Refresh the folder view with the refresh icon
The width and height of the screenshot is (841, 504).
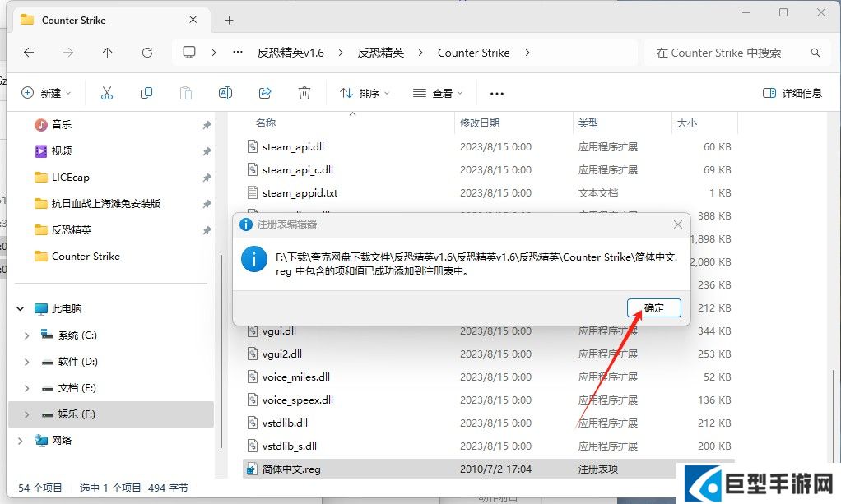(x=147, y=52)
